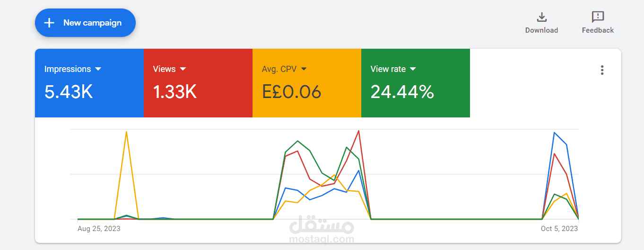Click the Oct 5, 2023 axis date

(559, 229)
